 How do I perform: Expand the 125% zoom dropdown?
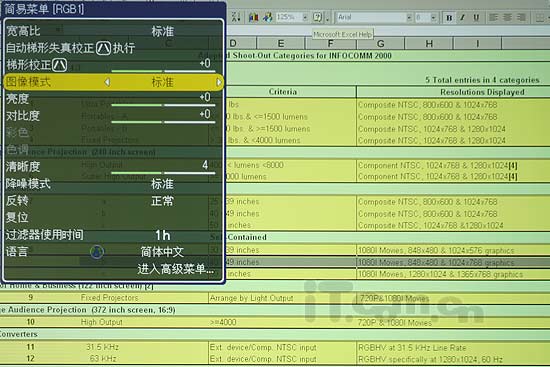click(x=305, y=17)
